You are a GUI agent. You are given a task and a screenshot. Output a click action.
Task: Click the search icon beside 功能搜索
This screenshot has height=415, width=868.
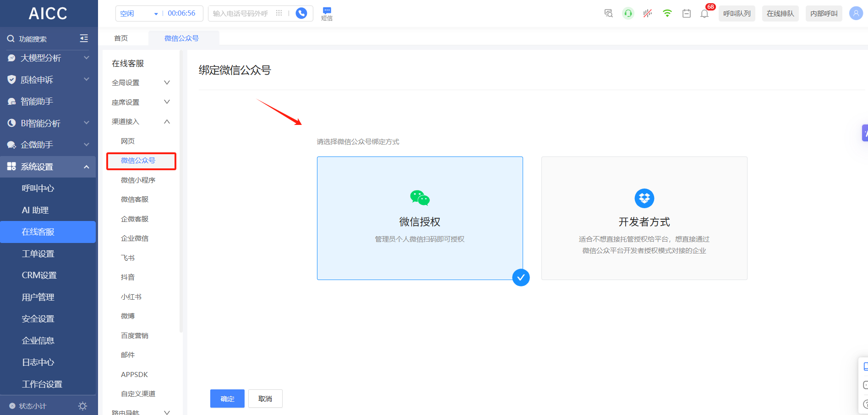point(11,39)
